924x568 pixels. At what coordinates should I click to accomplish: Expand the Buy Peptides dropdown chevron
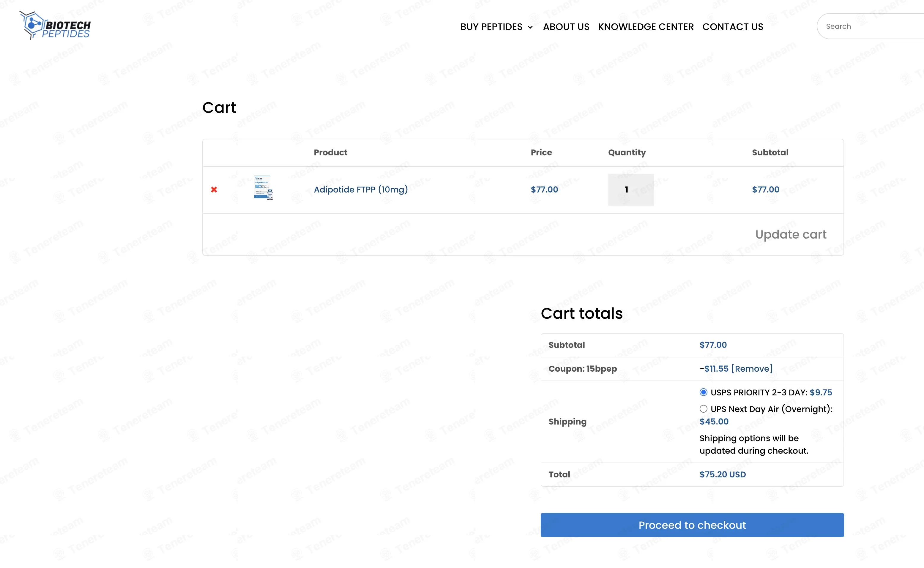[530, 27]
